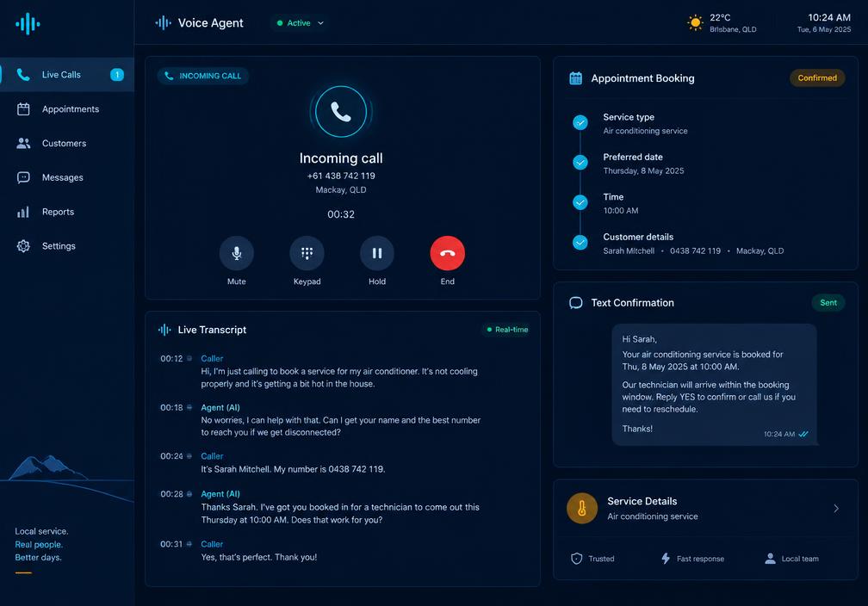Click the Fast response lightning icon
Image resolution: width=868 pixels, height=606 pixels.
[x=666, y=559]
